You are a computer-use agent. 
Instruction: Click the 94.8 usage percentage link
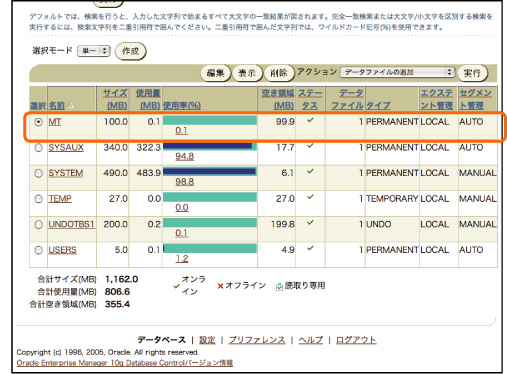[x=185, y=156]
